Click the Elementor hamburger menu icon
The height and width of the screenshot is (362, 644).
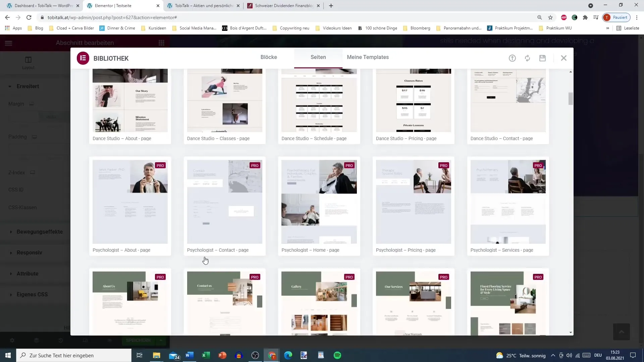coord(8,43)
